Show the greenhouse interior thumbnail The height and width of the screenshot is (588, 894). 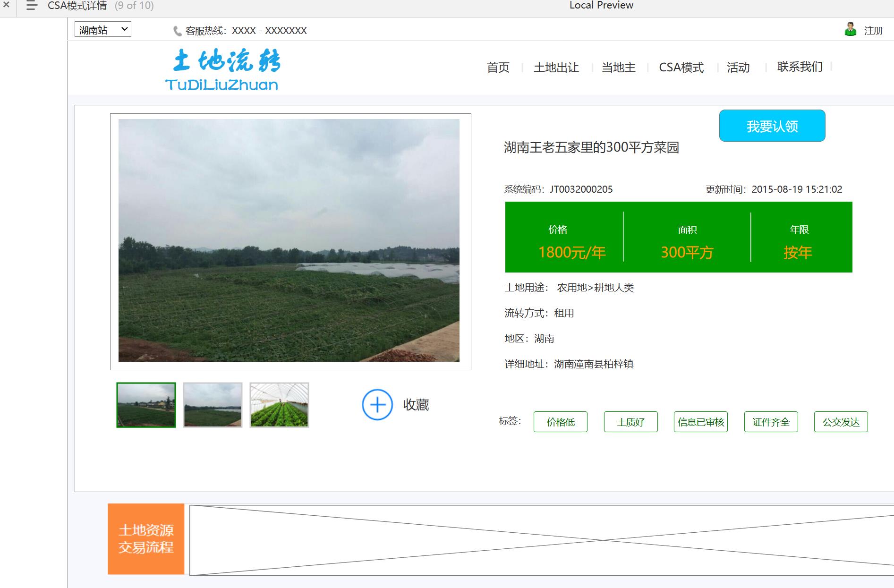(279, 405)
